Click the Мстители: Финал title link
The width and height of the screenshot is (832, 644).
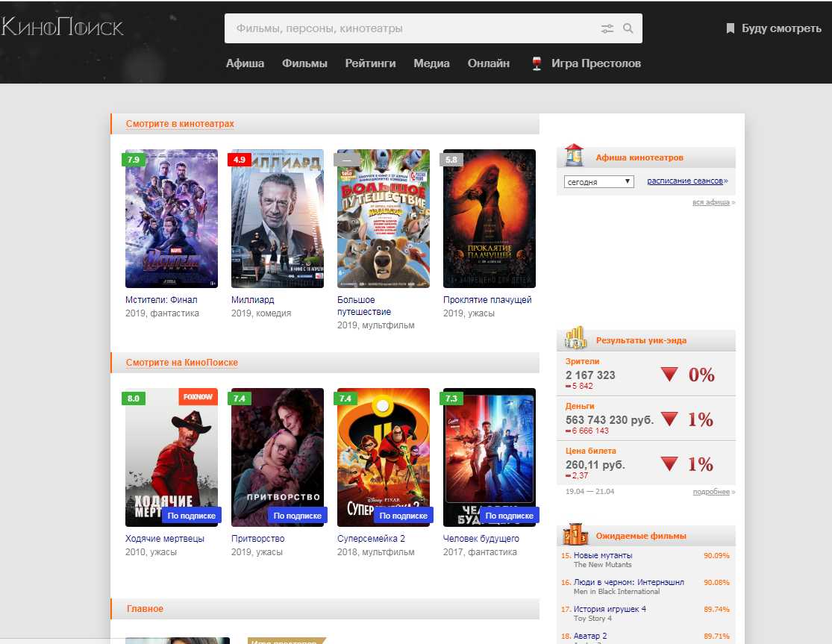point(161,300)
